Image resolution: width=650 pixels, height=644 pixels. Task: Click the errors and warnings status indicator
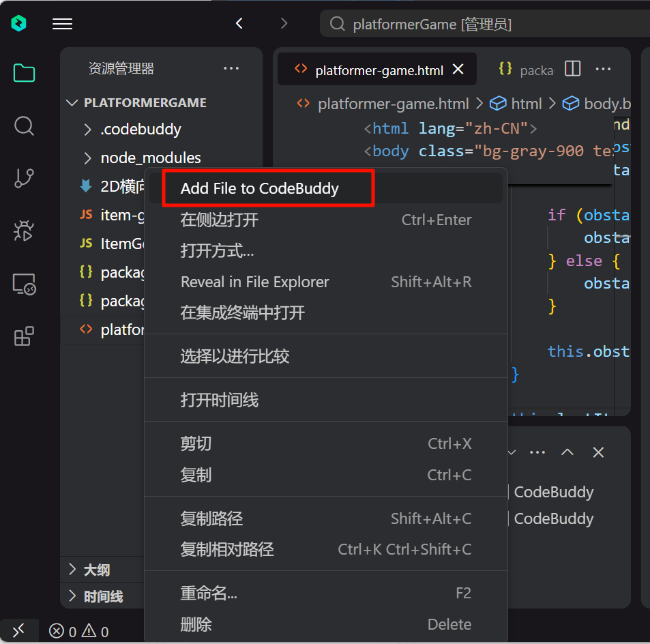[79, 632]
